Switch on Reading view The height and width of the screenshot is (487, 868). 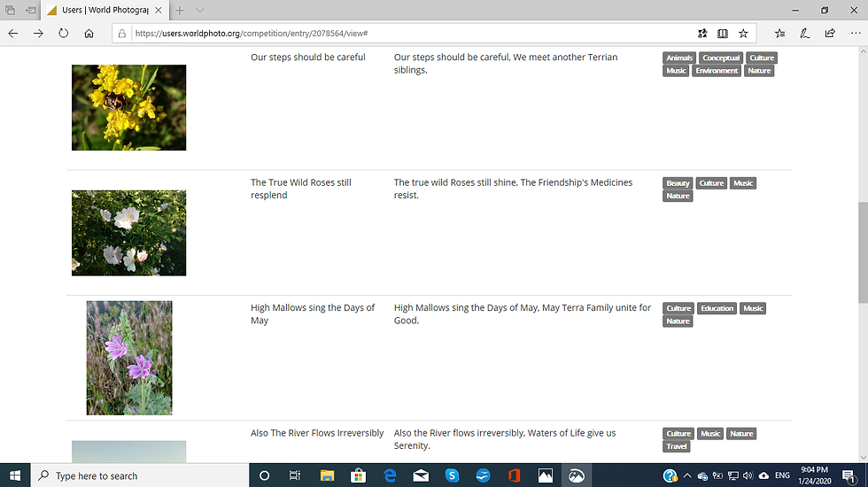coord(723,34)
